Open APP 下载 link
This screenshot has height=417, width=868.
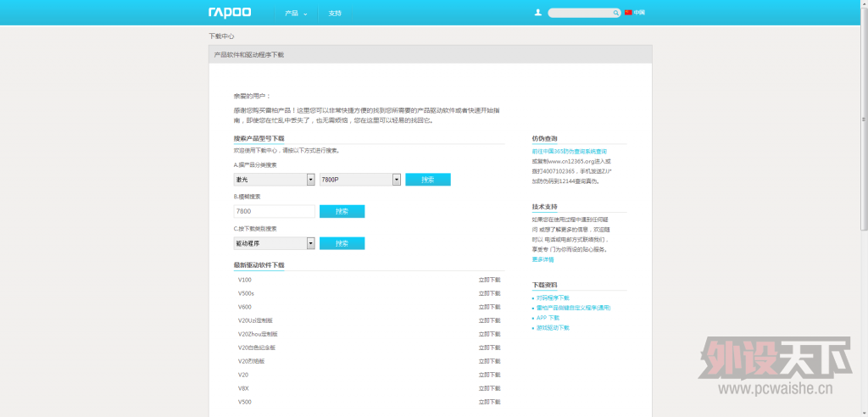(x=548, y=318)
